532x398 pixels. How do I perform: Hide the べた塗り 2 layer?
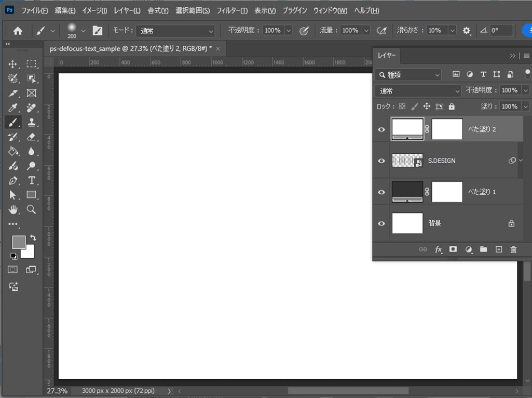tap(381, 129)
